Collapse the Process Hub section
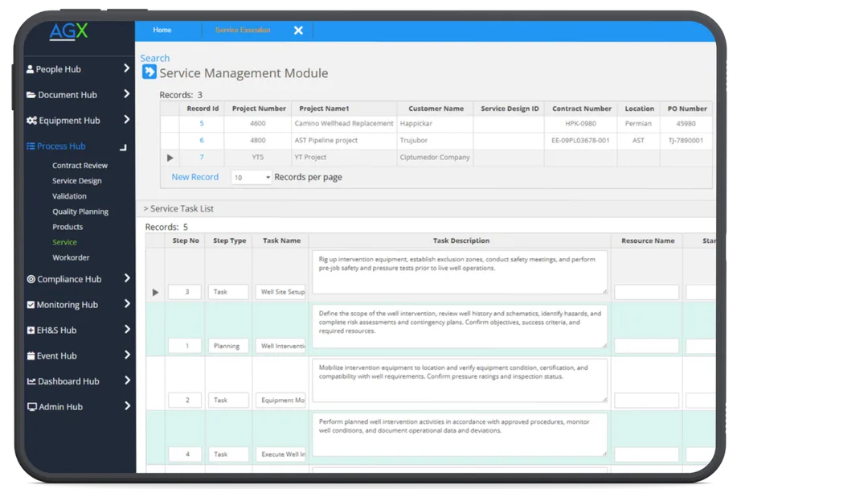 point(123,147)
